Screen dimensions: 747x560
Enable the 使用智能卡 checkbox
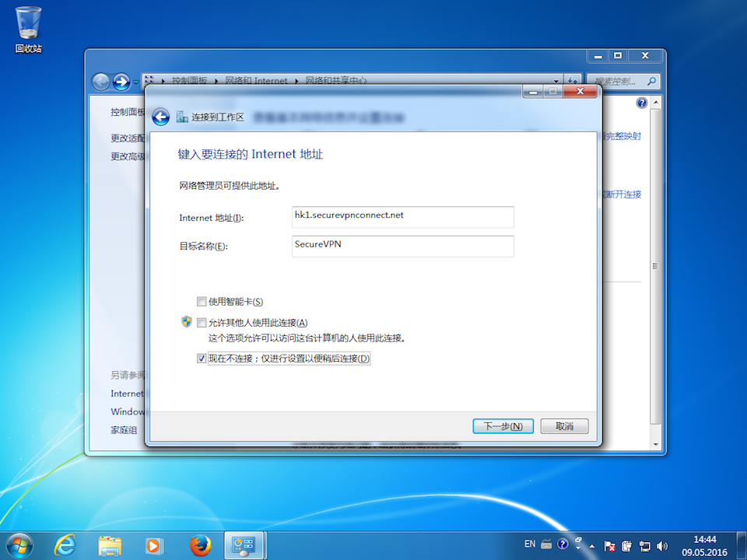202,302
